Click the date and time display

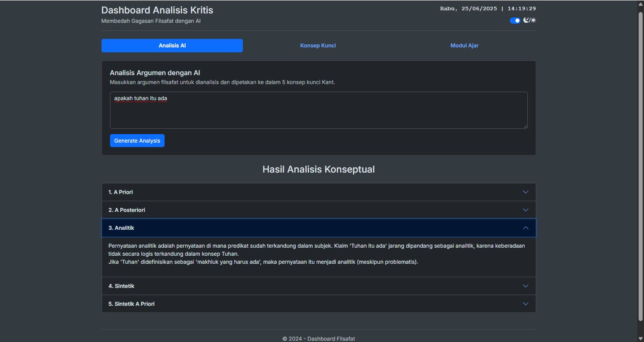pyautogui.click(x=488, y=8)
